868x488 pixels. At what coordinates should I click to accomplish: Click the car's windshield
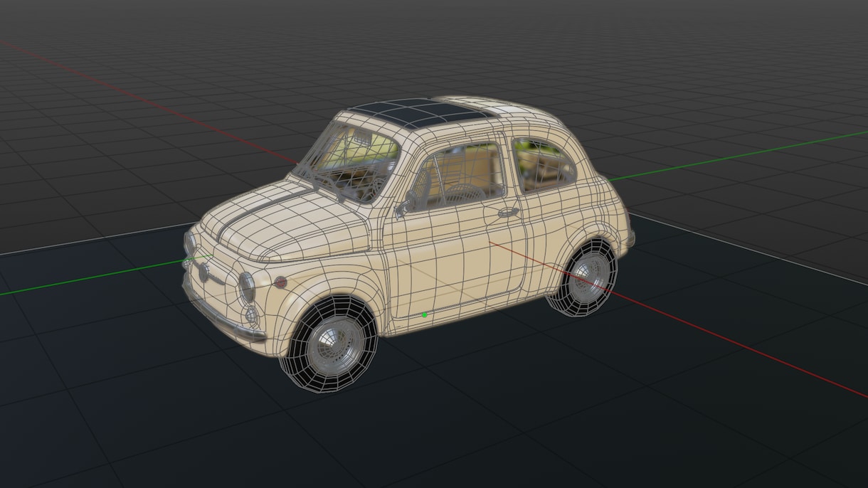(349, 161)
